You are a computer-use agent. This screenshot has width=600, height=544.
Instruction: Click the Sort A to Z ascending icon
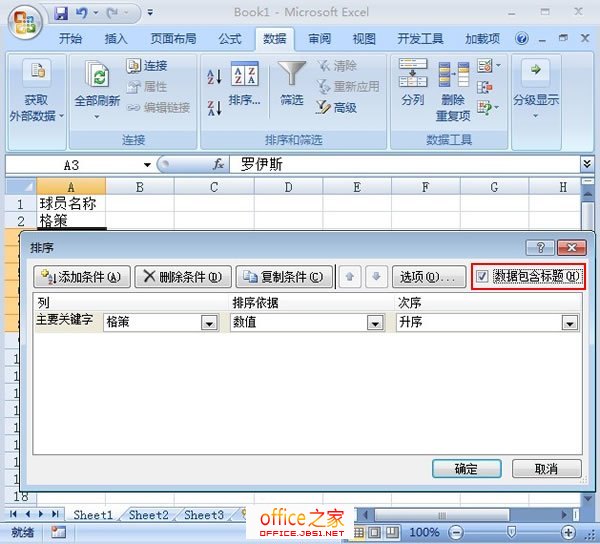(215, 77)
